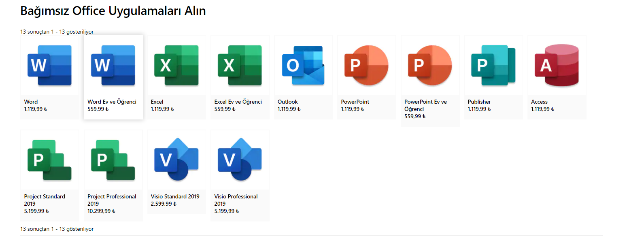Open the Visio Standard 2019 icon
644x247 pixels.
pyautogui.click(x=176, y=160)
